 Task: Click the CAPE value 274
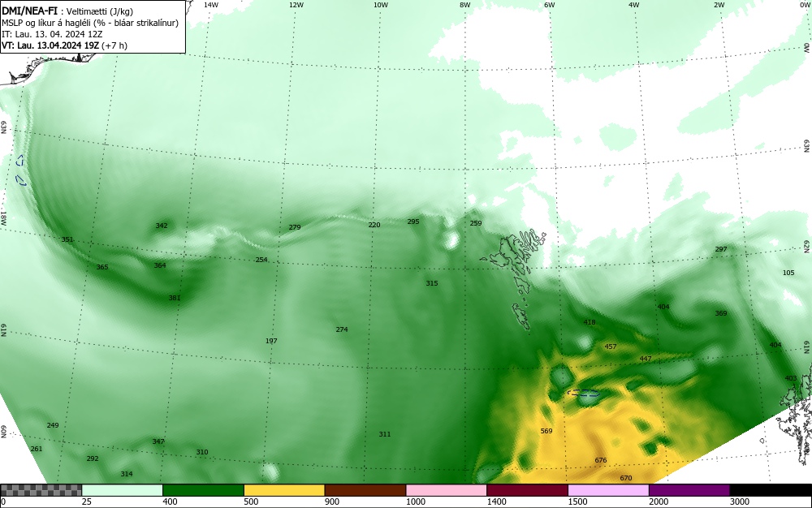pyautogui.click(x=342, y=329)
